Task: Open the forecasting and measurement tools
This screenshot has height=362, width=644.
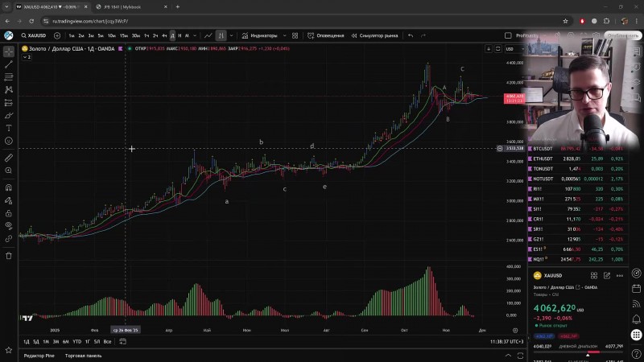Action: 9,103
